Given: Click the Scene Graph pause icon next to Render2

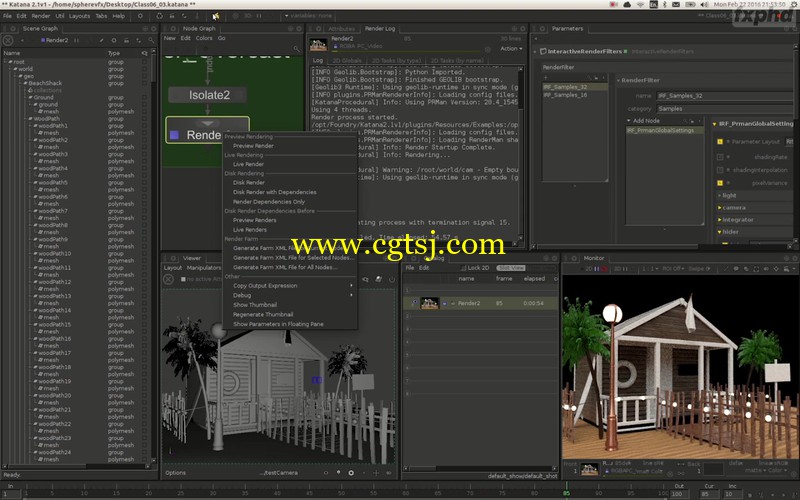Looking at the screenshot, I should tap(77, 40).
